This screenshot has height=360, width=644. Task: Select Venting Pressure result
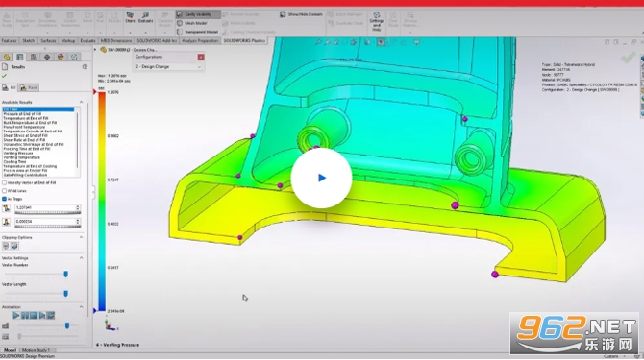[x=18, y=153]
